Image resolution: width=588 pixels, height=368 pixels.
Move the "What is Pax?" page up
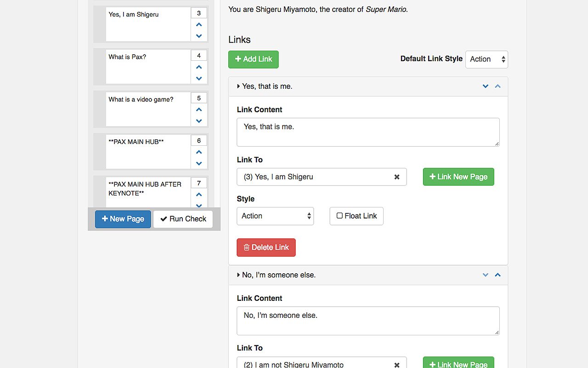coord(199,67)
